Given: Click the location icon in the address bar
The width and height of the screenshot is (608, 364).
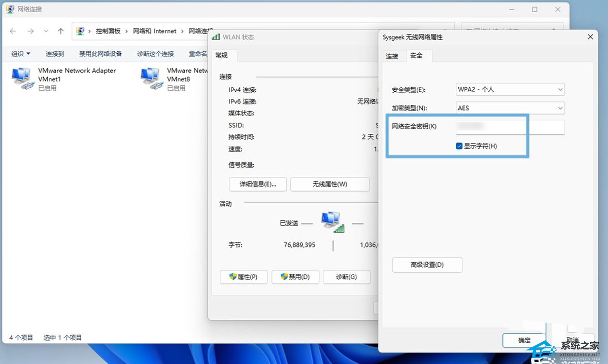Looking at the screenshot, I should pos(80,30).
